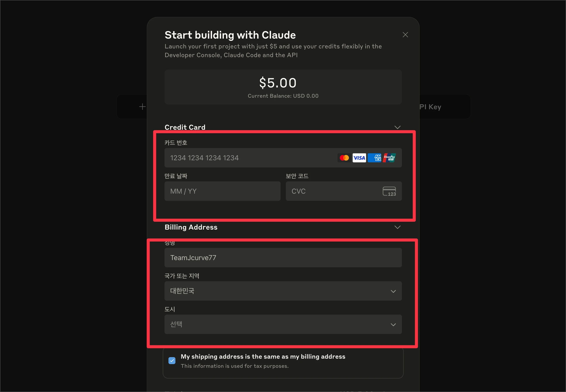Image resolution: width=566 pixels, height=392 pixels.
Task: Close the Start building with Claude dialog
Action: pos(405,35)
